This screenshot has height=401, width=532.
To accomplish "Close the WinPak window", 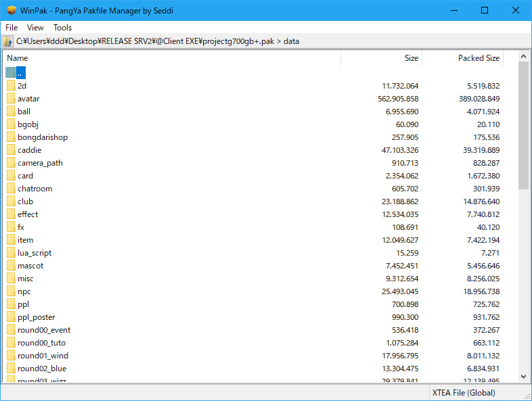I will 515,11.
